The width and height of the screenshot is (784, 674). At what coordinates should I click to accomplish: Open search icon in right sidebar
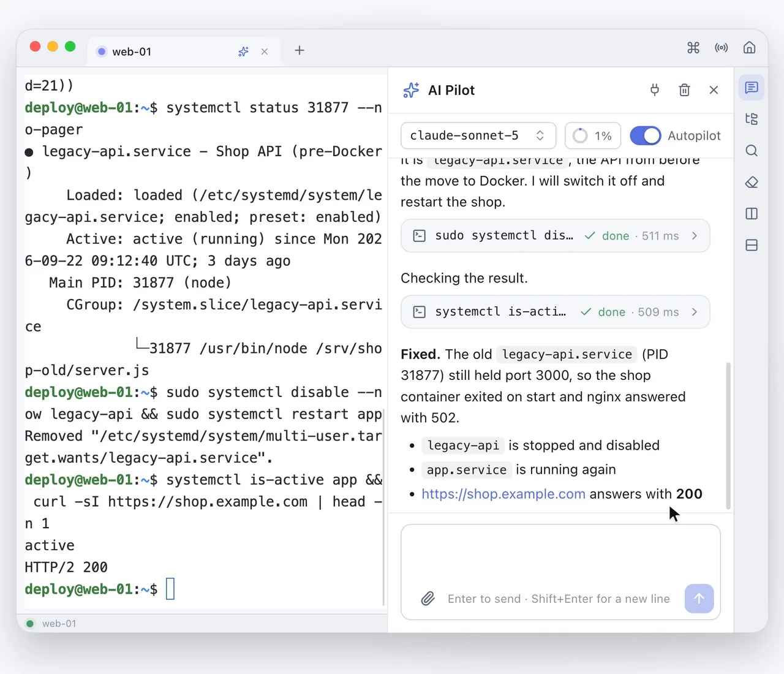[x=752, y=151]
